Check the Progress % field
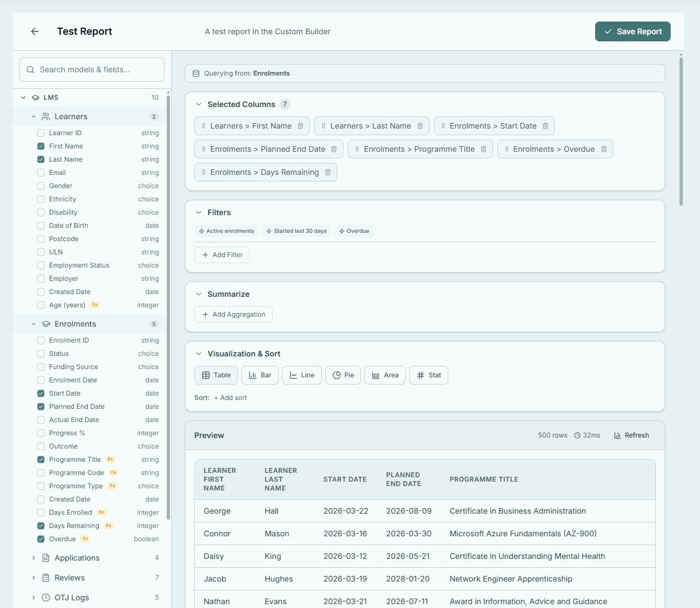Screen dimensions: 700x608 click(x=40, y=433)
